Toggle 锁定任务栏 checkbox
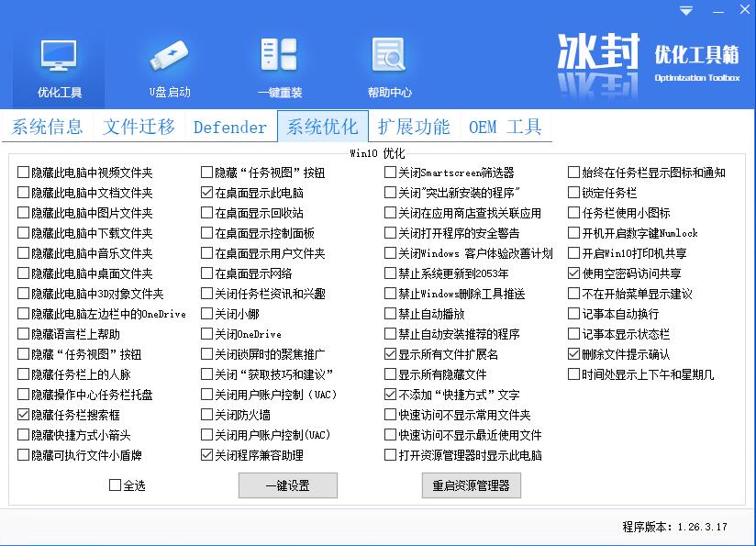The width and height of the screenshot is (756, 546). click(574, 193)
